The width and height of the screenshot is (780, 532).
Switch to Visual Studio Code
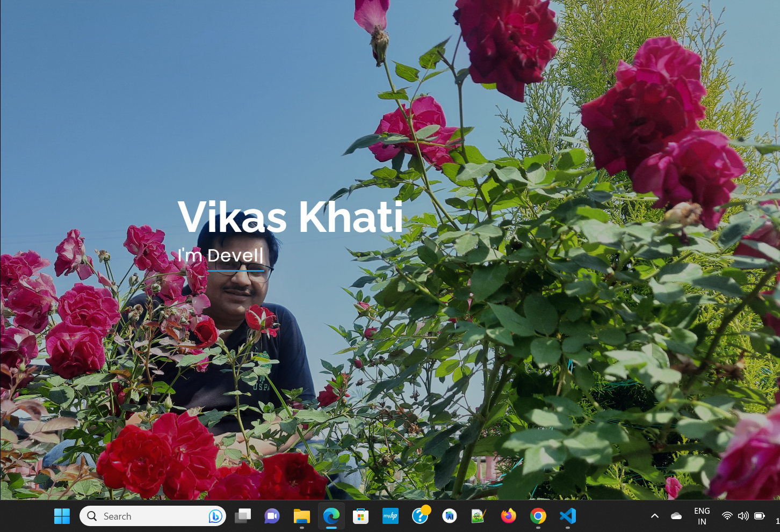(568, 516)
